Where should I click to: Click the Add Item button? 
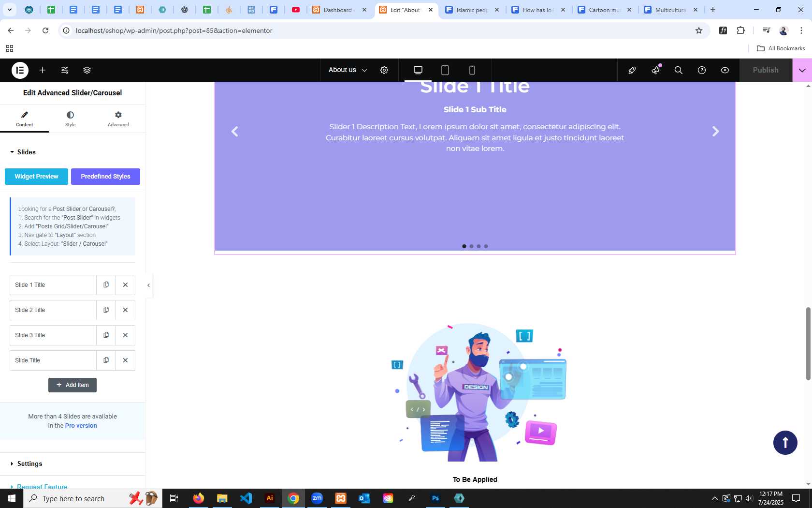(72, 385)
